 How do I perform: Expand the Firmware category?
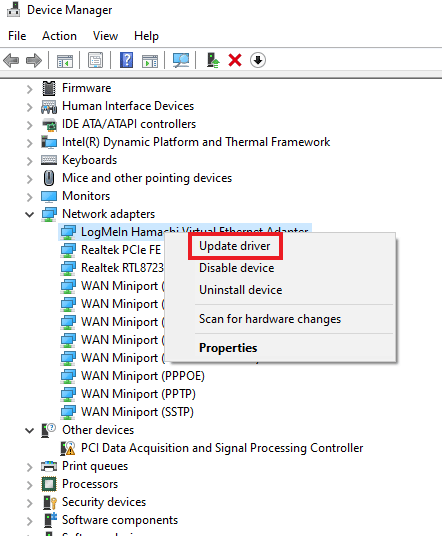tap(30, 89)
